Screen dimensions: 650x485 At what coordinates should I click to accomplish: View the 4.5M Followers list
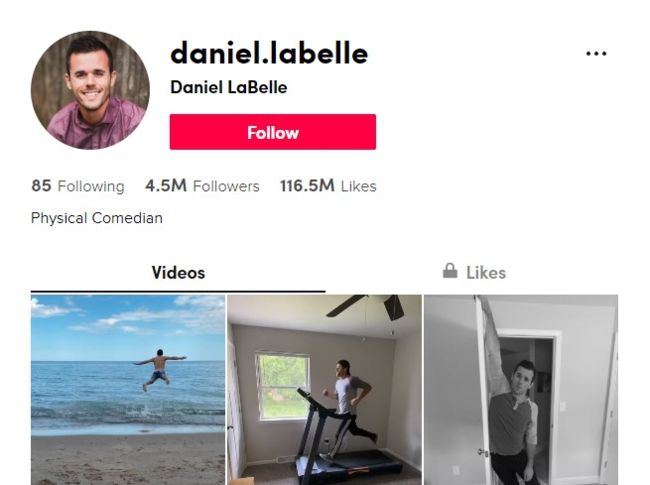tap(202, 186)
